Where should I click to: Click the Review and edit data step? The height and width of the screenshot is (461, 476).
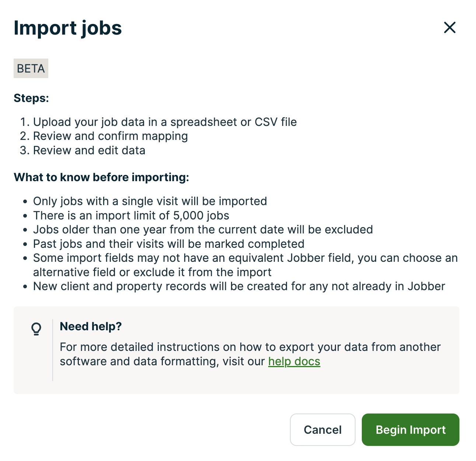click(89, 150)
